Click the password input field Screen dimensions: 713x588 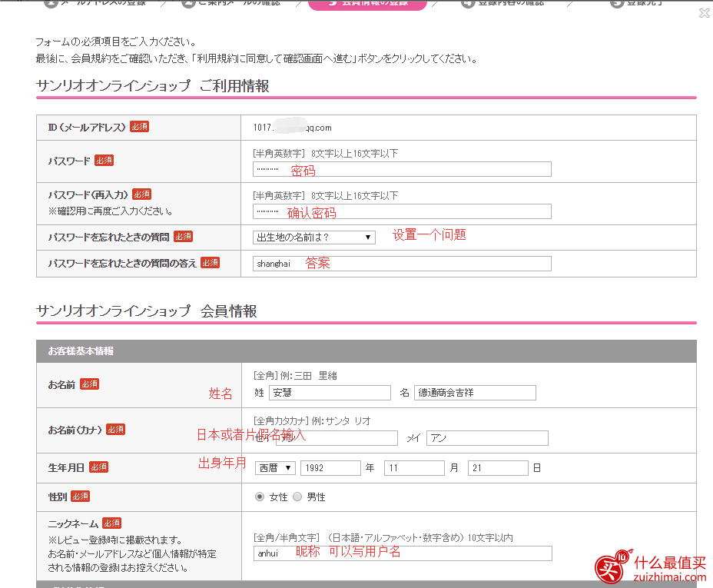[x=402, y=169]
